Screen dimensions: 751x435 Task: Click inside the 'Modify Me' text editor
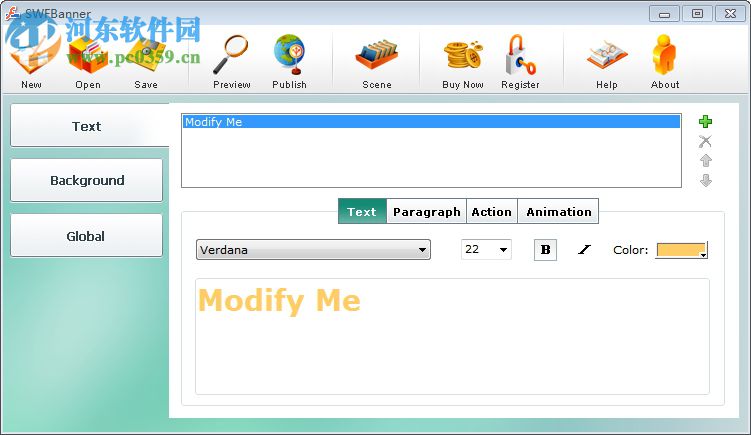tap(452, 336)
